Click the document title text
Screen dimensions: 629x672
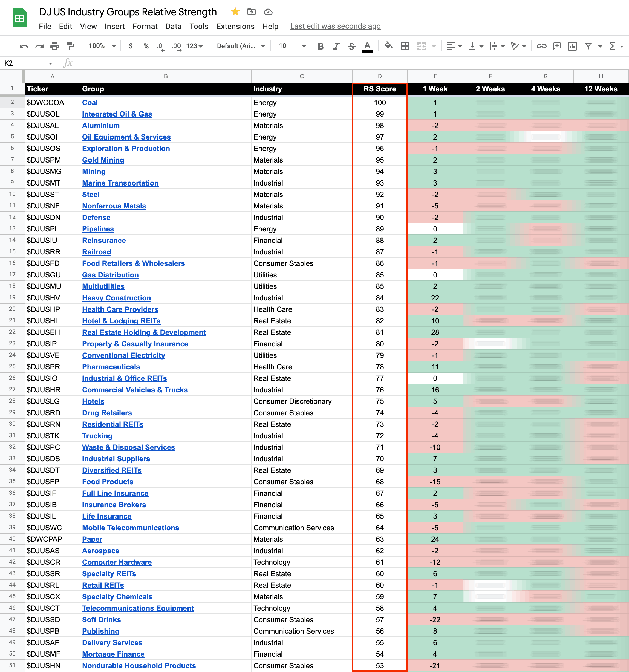point(128,12)
